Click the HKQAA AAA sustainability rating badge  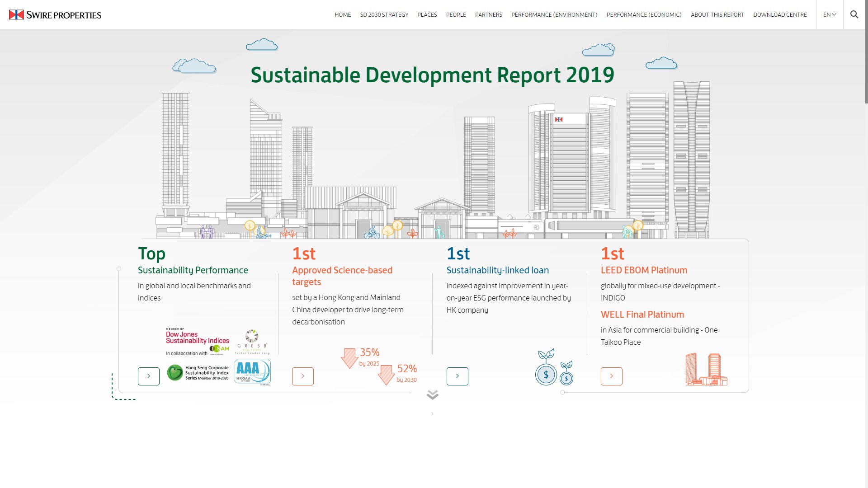tap(252, 372)
